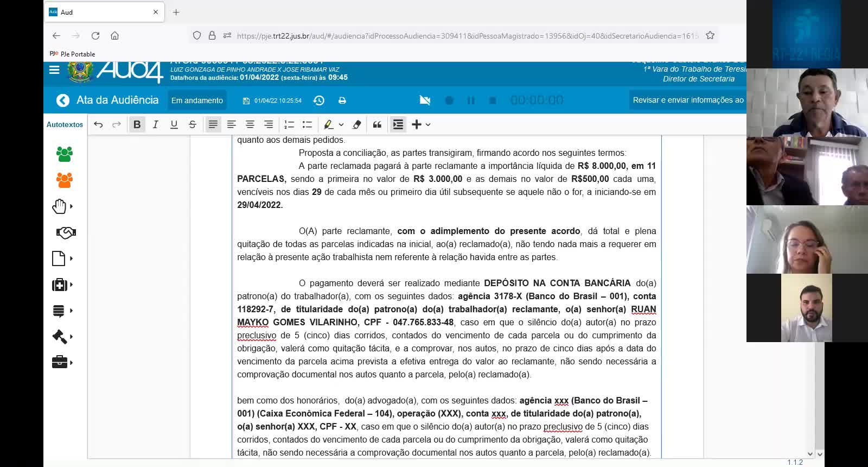The width and height of the screenshot is (868, 467).
Task: Bookmark this page with the star
Action: coord(710,36)
